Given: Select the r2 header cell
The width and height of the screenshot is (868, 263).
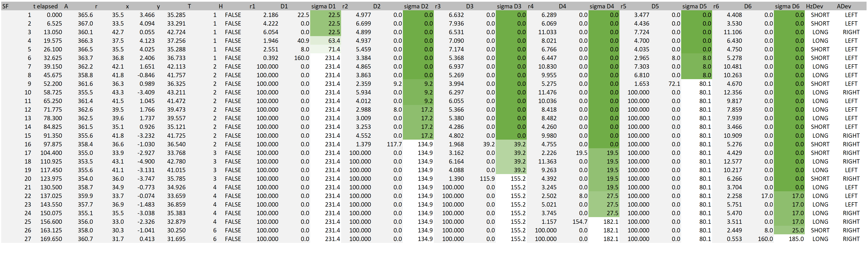Looking at the screenshot, I should click(x=345, y=6).
